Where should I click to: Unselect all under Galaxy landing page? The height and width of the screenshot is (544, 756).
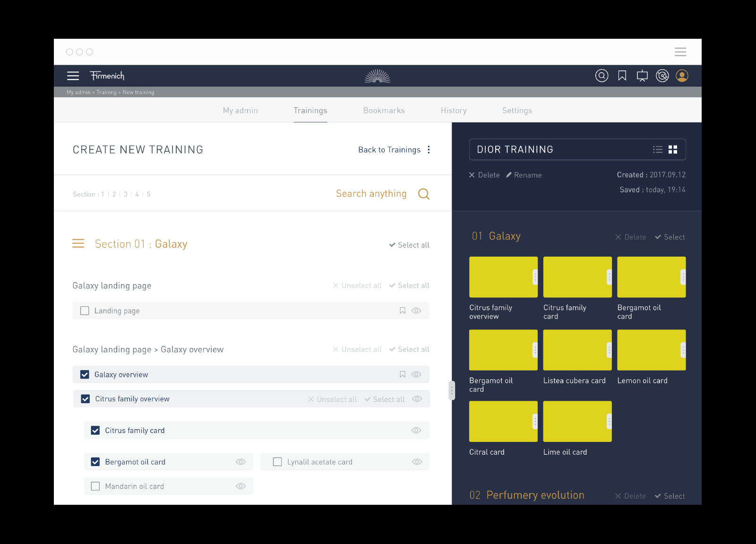(x=357, y=285)
